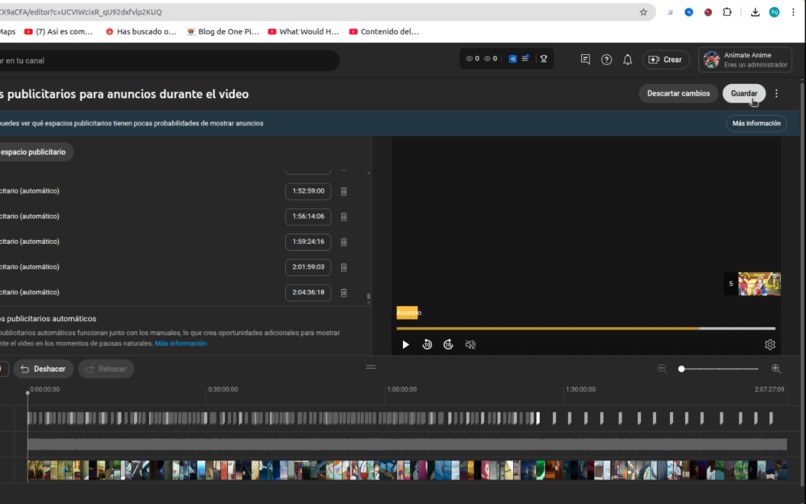Click the video thumbnail strip on timeline

[x=407, y=470]
